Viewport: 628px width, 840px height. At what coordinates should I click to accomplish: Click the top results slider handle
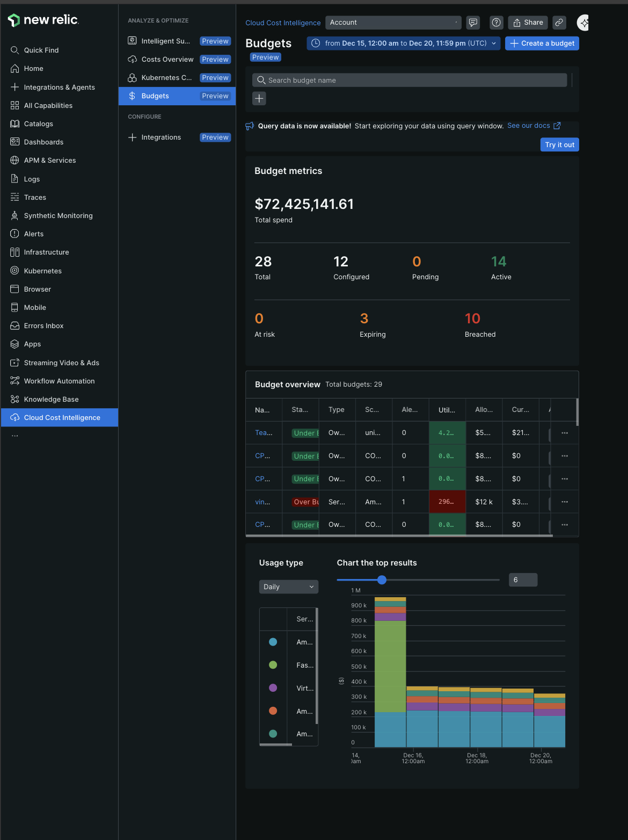(382, 580)
